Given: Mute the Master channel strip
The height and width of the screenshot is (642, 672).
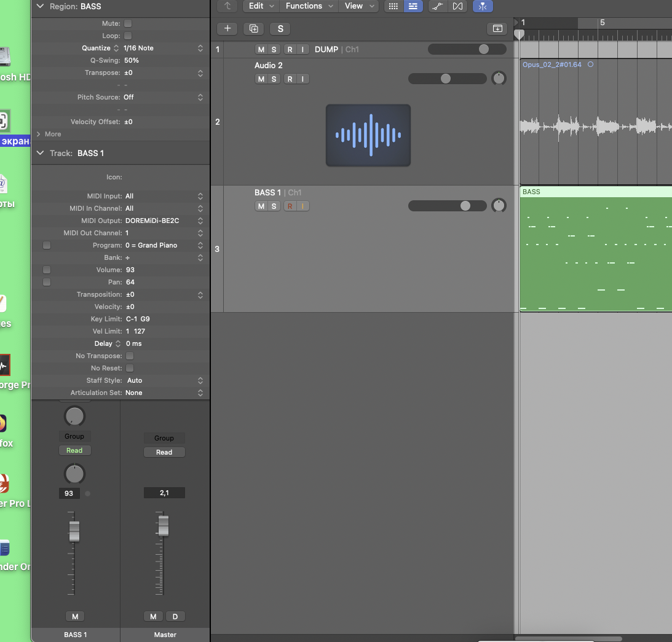Looking at the screenshot, I should click(153, 616).
